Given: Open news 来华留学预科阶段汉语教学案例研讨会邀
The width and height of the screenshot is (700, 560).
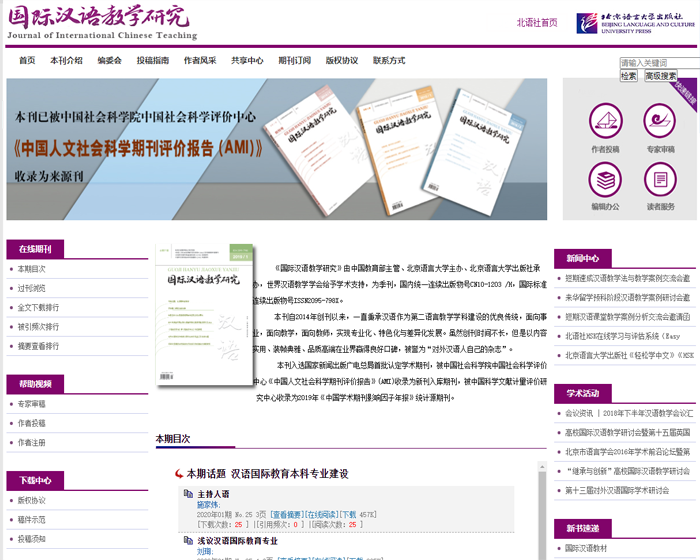Looking at the screenshot, I should [x=627, y=297].
